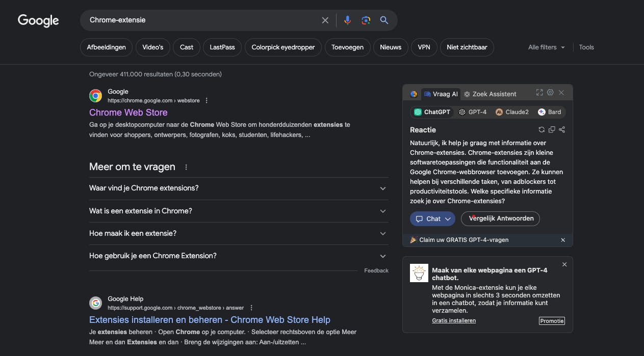Select the Afbeeldingen filter chip
Viewport: 644px width, 356px height.
(106, 47)
